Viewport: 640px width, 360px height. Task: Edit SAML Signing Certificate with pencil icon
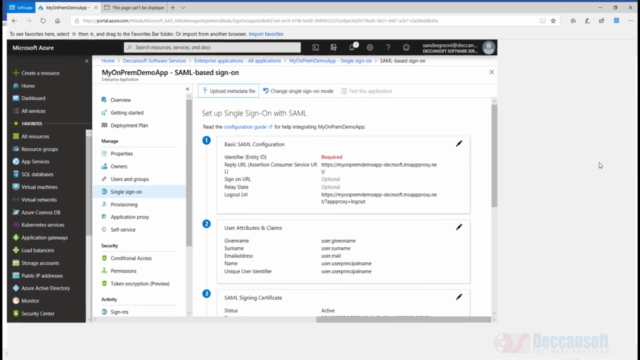coord(459,297)
